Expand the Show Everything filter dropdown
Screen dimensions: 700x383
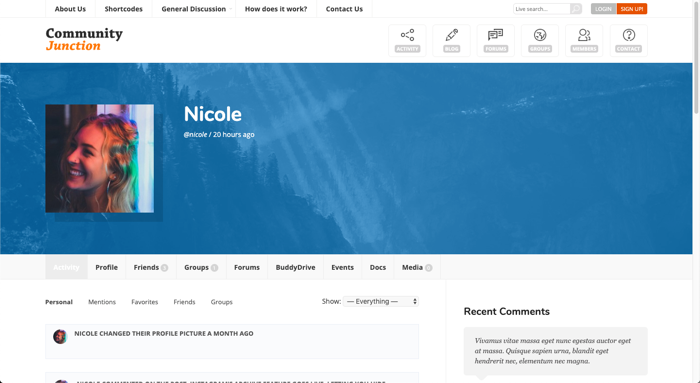pyautogui.click(x=381, y=302)
